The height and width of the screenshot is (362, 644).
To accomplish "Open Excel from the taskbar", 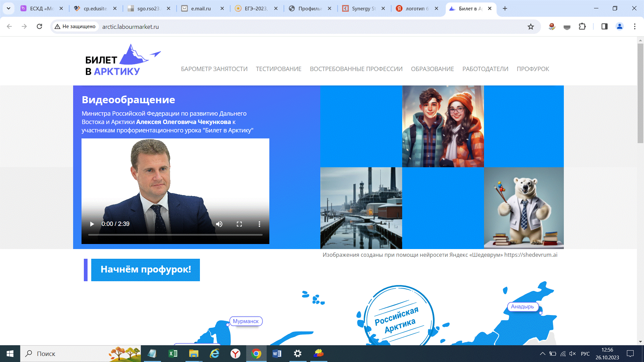I will point(173,354).
